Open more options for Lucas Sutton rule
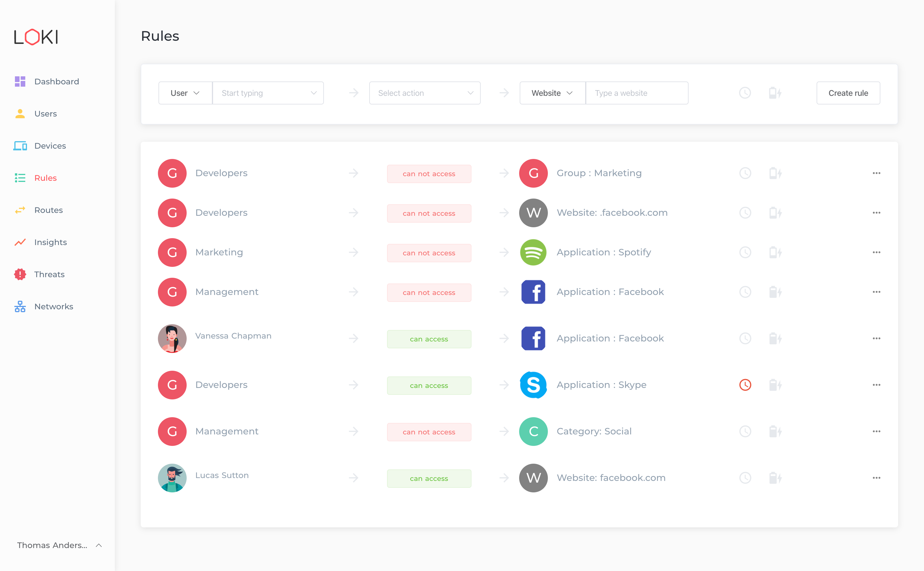 pos(876,478)
